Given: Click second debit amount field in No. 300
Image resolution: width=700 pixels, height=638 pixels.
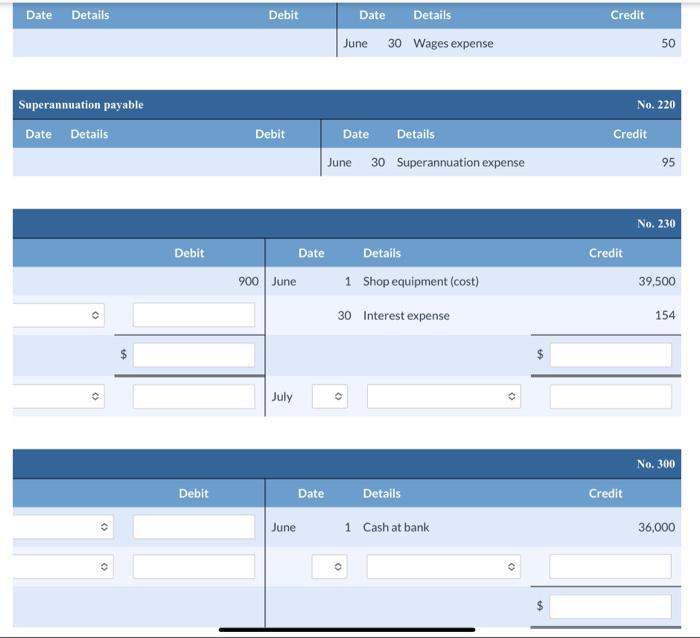Looking at the screenshot, I should point(194,567).
